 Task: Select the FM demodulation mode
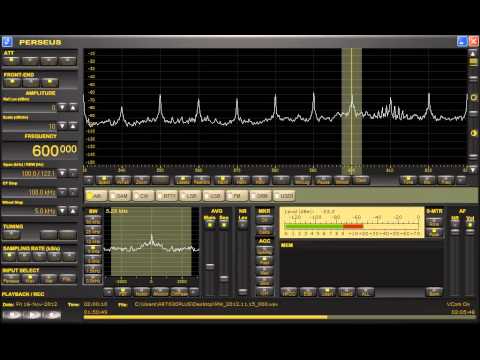[237, 196]
